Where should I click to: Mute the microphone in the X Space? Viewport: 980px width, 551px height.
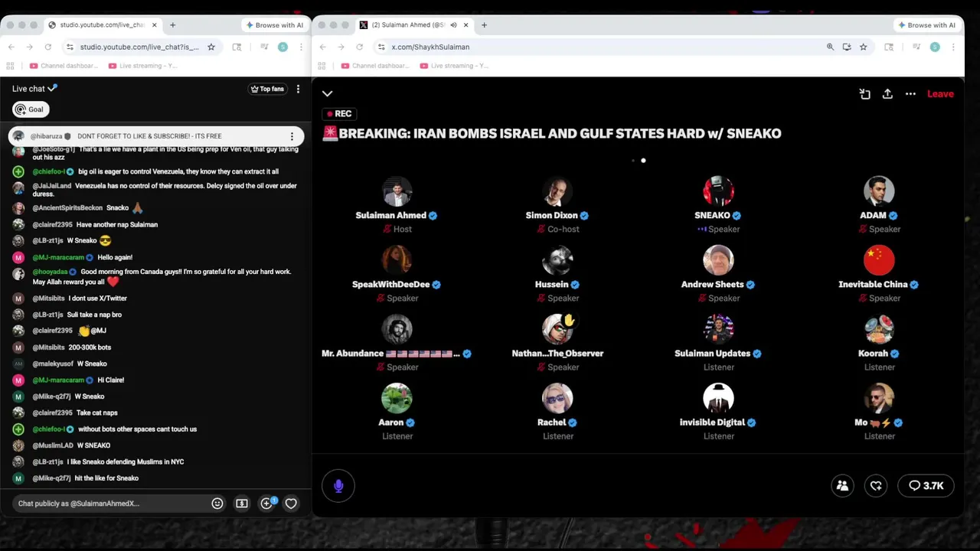[x=338, y=486]
